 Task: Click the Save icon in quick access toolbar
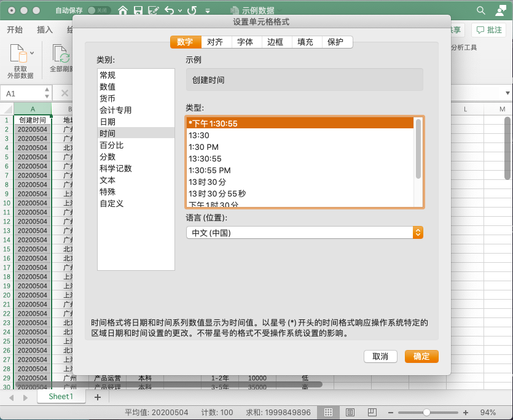pos(138,10)
